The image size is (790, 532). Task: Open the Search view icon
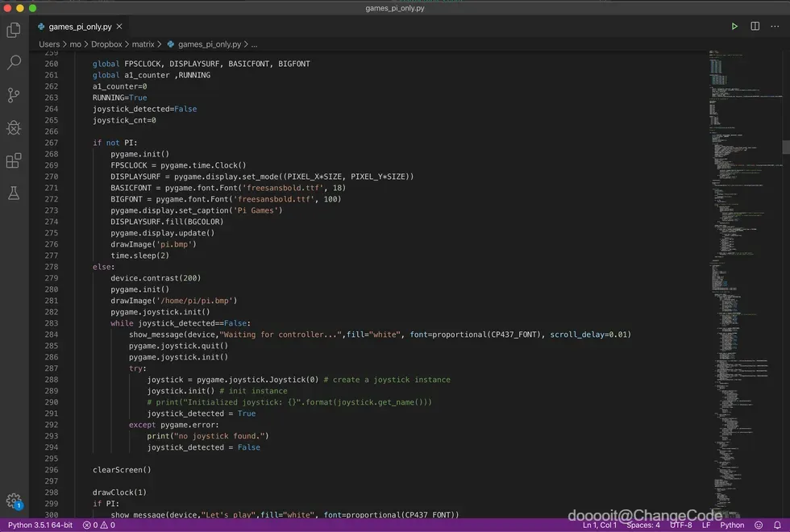point(14,63)
